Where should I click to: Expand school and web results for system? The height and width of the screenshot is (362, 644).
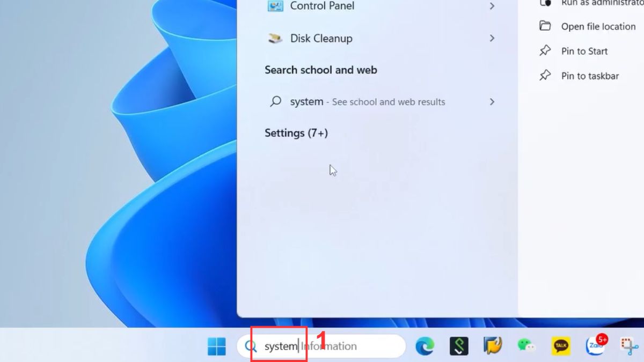(492, 101)
